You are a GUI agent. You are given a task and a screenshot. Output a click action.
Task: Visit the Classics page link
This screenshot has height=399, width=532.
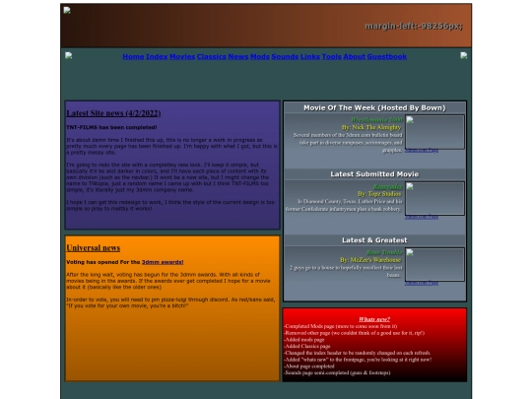click(212, 57)
